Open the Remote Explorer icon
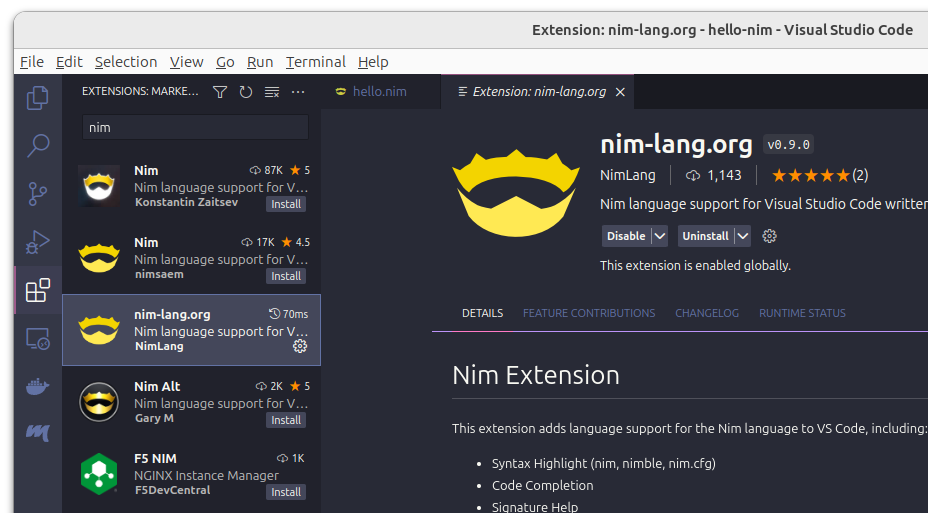928x513 pixels. tap(38, 339)
